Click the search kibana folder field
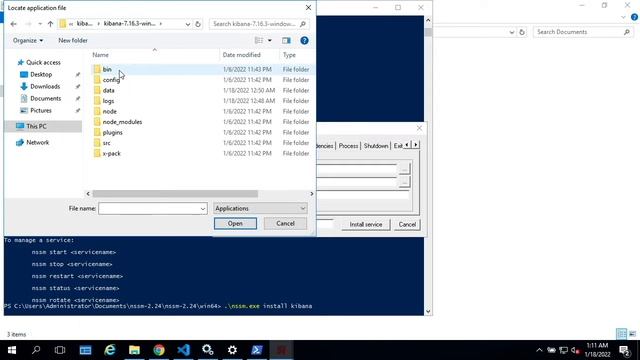The height and width of the screenshot is (360, 640). tap(258, 24)
